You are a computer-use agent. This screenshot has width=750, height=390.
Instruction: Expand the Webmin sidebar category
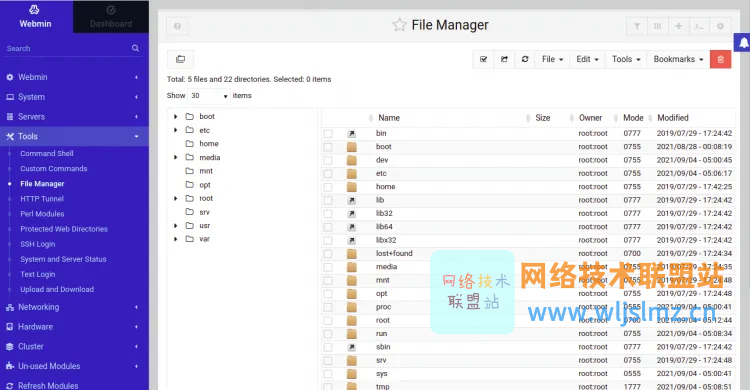tap(74, 77)
